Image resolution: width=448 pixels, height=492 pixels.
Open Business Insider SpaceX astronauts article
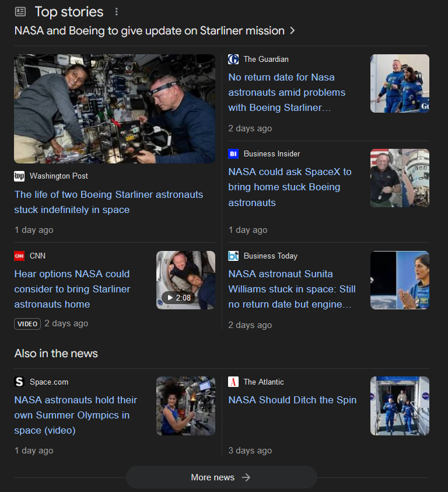(290, 187)
